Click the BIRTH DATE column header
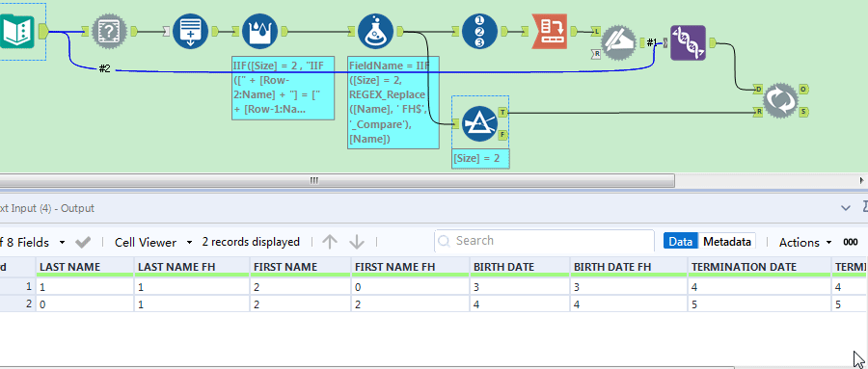Image resolution: width=868 pixels, height=369 pixels. (x=520, y=267)
